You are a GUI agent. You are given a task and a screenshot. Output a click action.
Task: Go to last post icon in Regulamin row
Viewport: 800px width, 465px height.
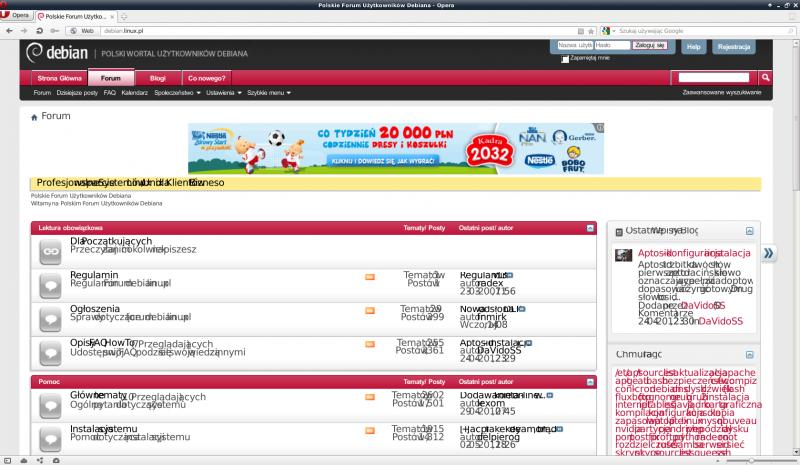[509, 274]
